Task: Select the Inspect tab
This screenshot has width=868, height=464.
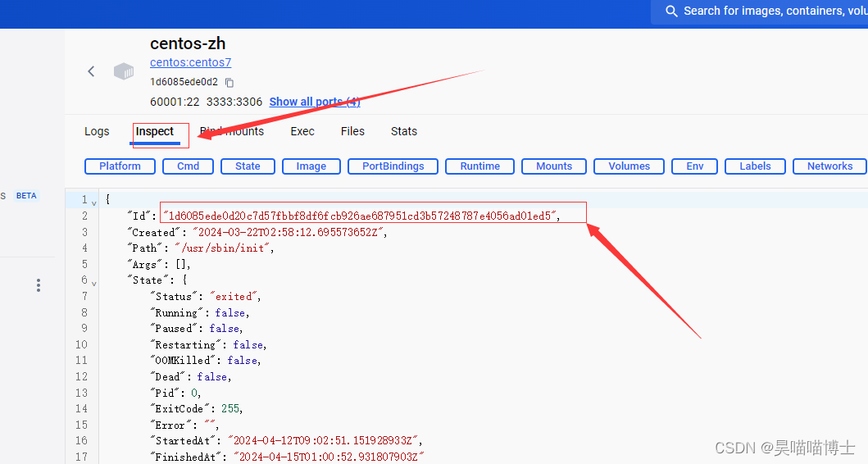Action: point(154,131)
